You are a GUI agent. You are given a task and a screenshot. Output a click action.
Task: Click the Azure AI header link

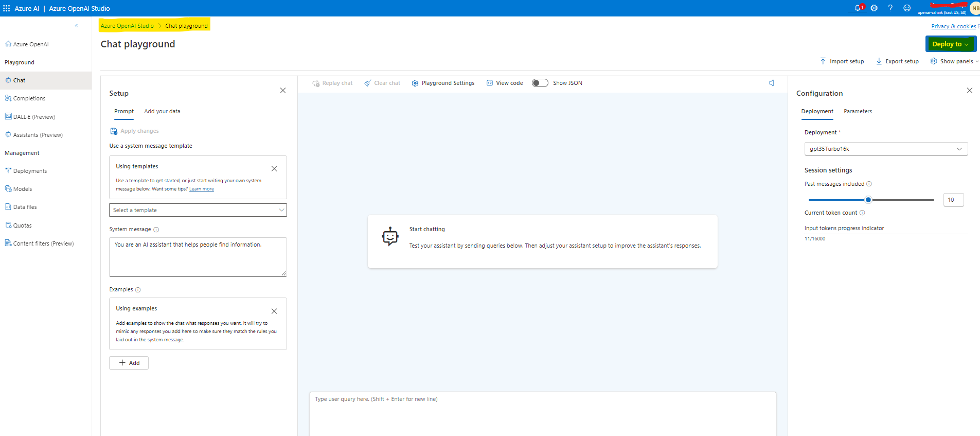[27, 8]
